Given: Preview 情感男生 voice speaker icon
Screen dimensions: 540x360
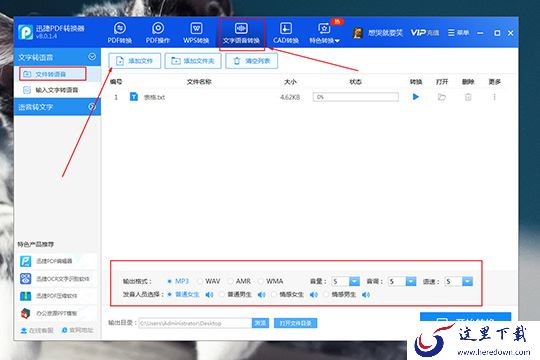Looking at the screenshot, I should [366, 295].
